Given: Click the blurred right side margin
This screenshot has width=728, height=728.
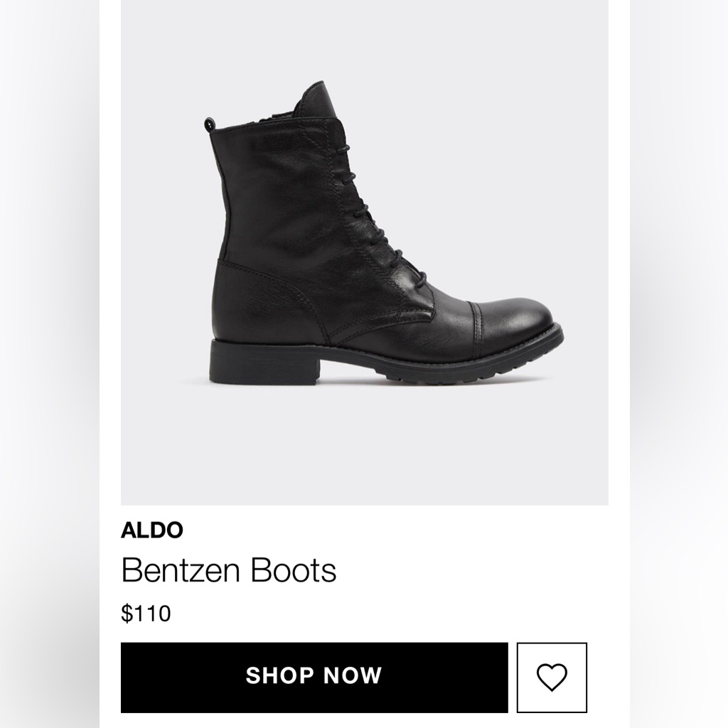Looking at the screenshot, I should (679, 355).
